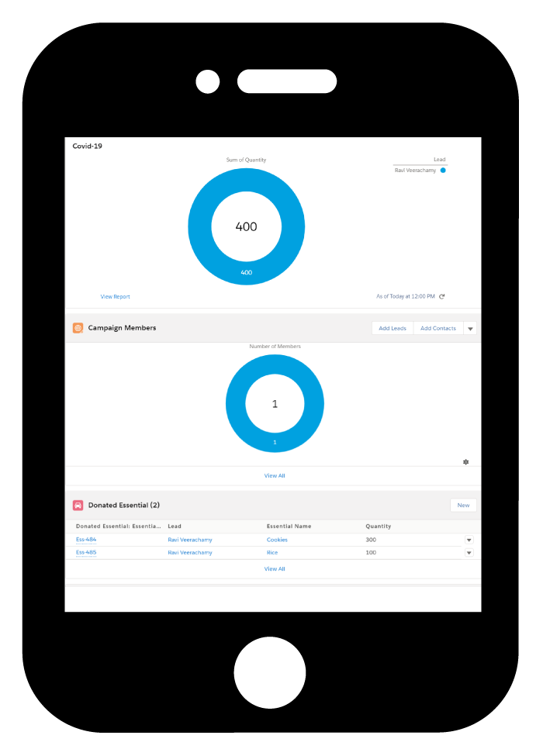Click the Donated Essential red icon
This screenshot has width=543, height=756.
coord(78,505)
